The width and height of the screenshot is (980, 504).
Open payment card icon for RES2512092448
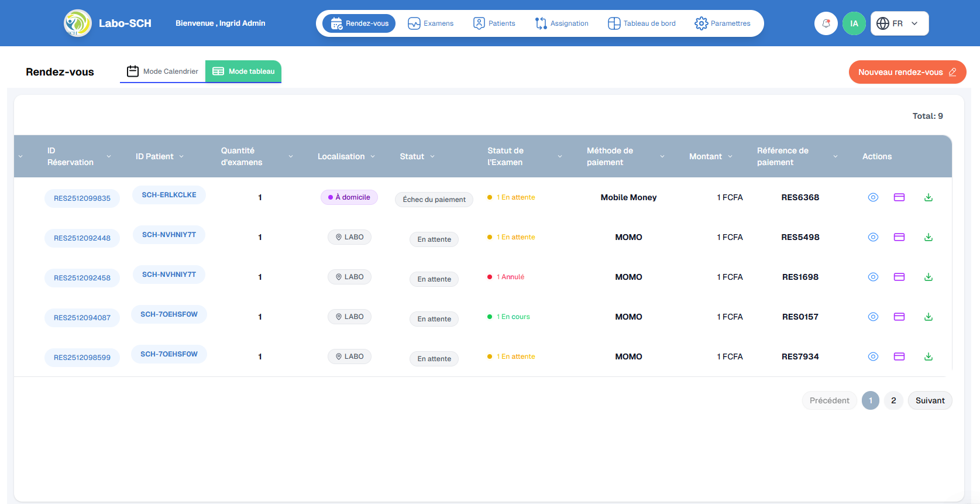[899, 237]
